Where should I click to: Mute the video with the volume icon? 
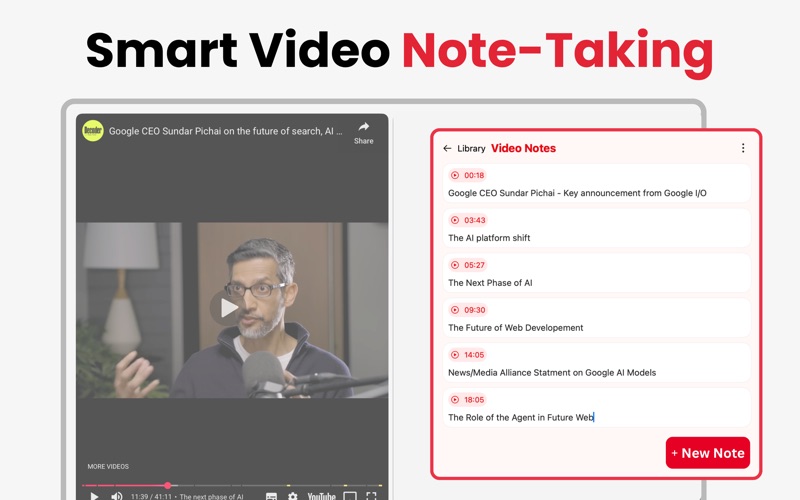[117, 496]
